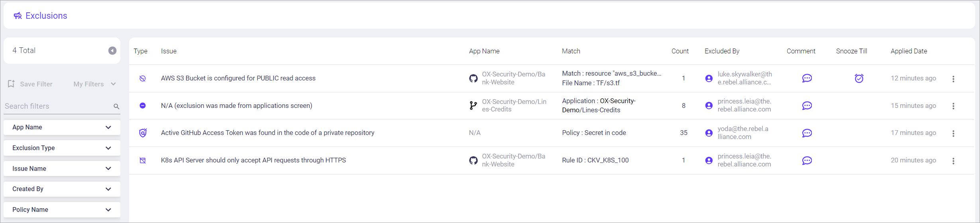Expand the Exclusion Type filter
The width and height of the screenshot is (980, 223).
(x=62, y=148)
